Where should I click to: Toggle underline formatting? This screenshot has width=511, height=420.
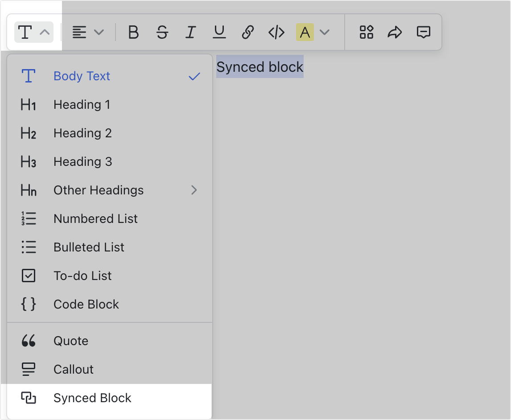click(219, 32)
